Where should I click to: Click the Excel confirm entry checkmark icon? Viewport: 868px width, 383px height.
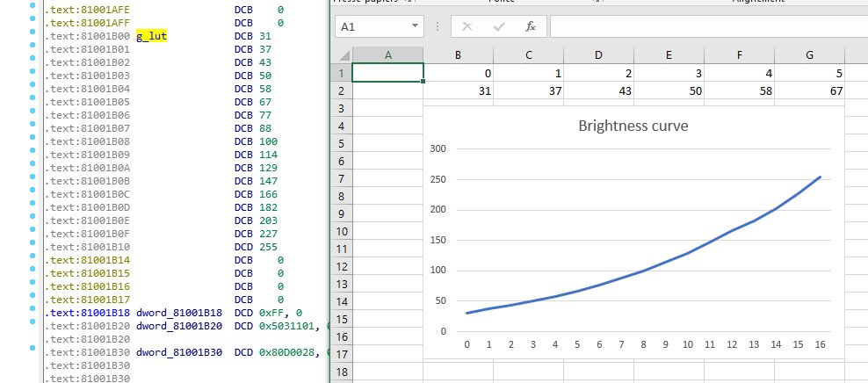point(499,26)
